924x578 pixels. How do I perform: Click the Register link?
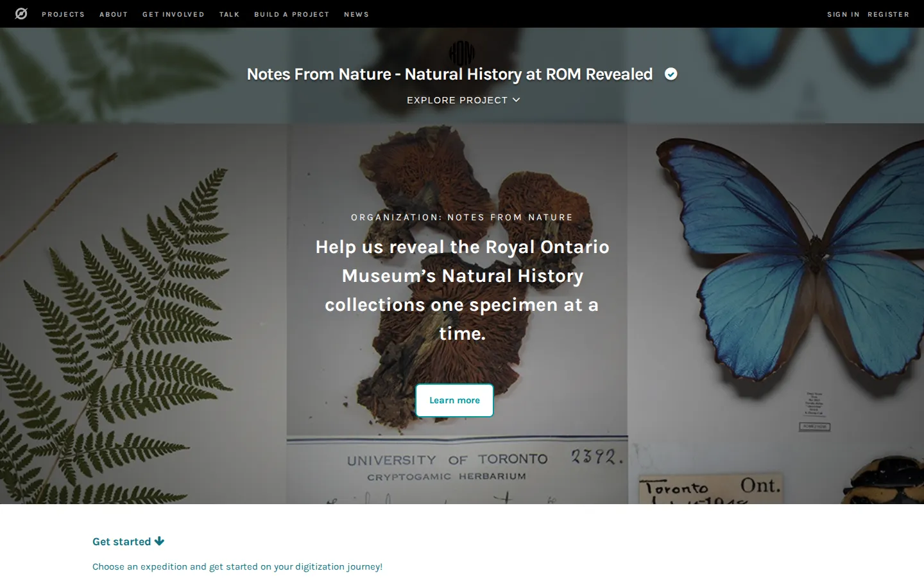pos(888,14)
